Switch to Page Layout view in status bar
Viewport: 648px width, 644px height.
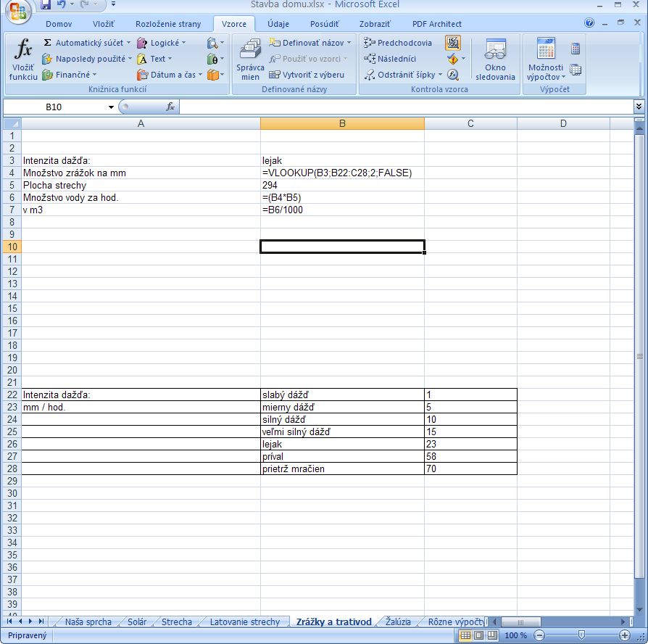pos(478,635)
